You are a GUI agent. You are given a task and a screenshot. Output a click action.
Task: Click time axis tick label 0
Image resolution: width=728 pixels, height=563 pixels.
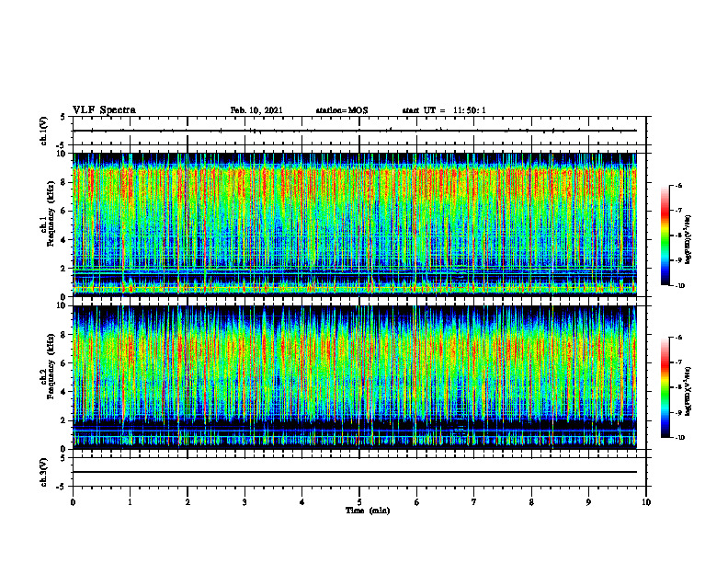(x=73, y=502)
